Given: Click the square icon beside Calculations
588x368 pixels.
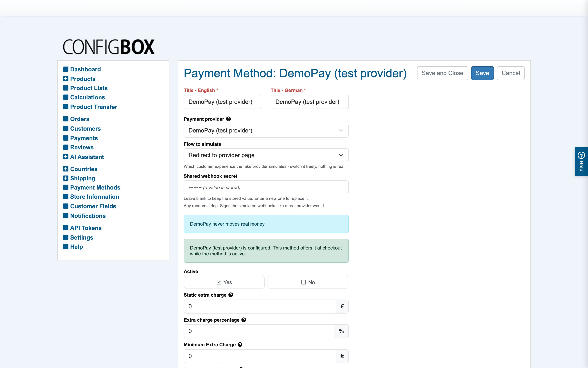Looking at the screenshot, I should [66, 97].
